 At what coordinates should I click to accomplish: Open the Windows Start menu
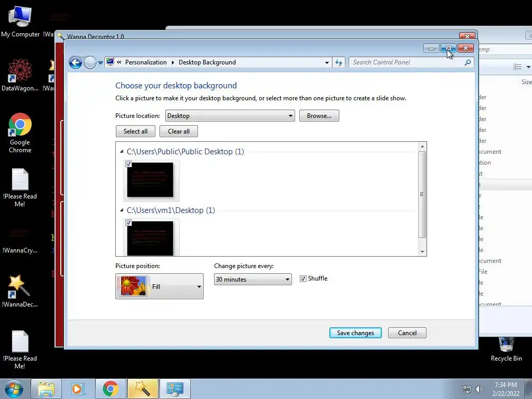(14, 389)
